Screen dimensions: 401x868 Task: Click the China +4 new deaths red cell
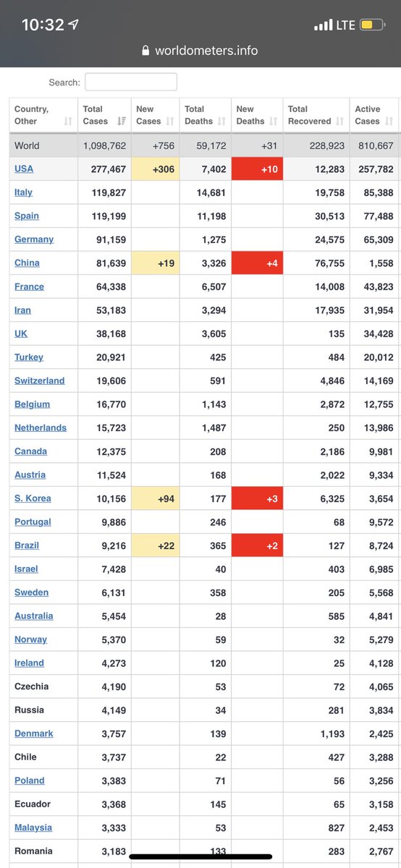click(257, 263)
